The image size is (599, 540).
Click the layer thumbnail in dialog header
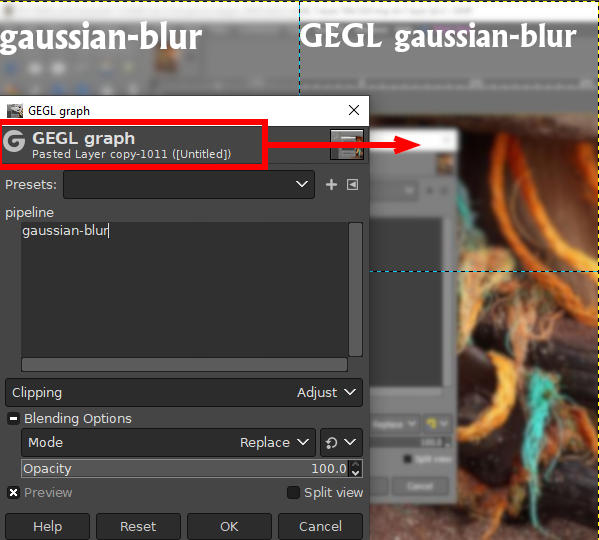pyautogui.click(x=347, y=144)
